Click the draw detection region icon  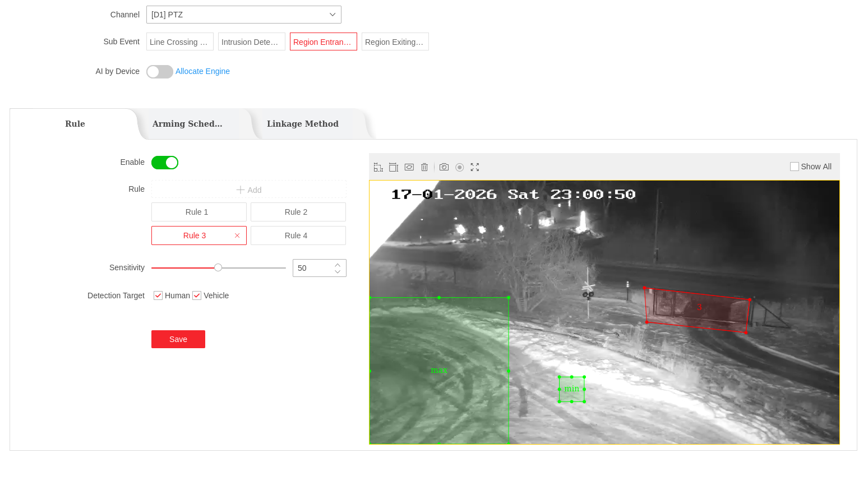pos(409,167)
